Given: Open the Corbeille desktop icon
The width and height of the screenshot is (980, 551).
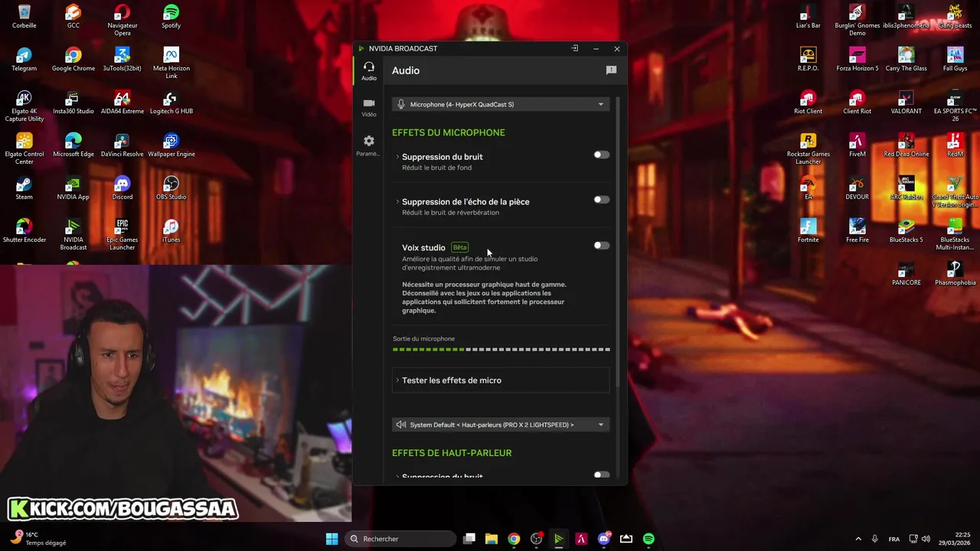Looking at the screenshot, I should (24, 17).
